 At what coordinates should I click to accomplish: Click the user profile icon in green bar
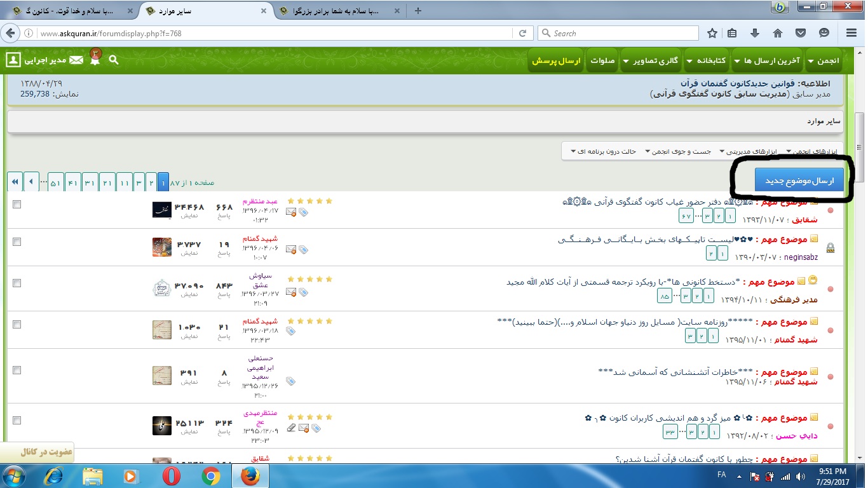(13, 60)
